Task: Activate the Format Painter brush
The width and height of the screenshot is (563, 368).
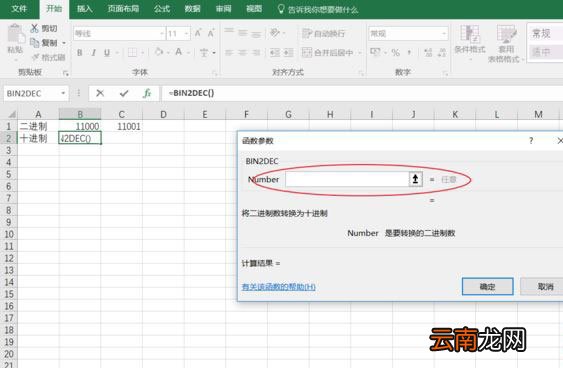Action: (36, 57)
